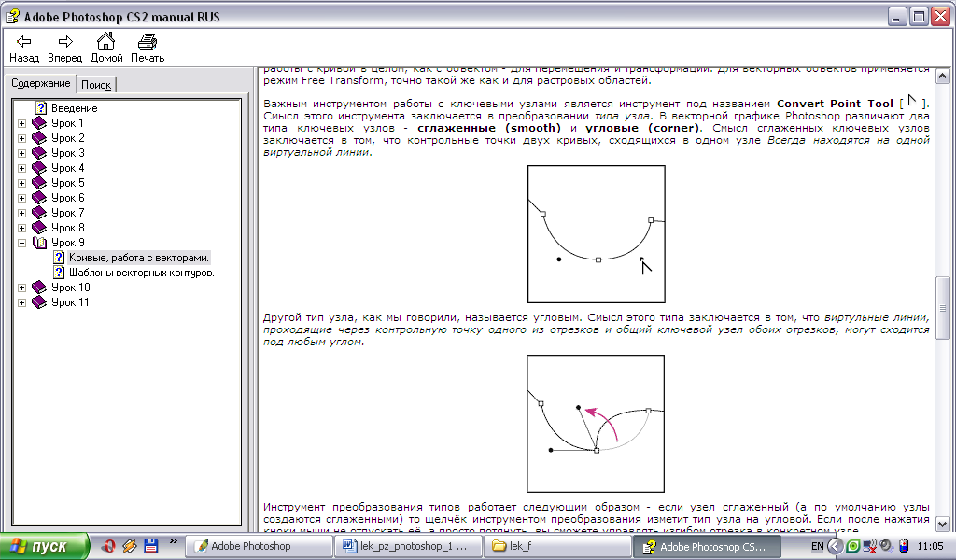Viewport: 956px width, 560px height.
Task: Click the corner-node curve illustration
Action: [597, 424]
